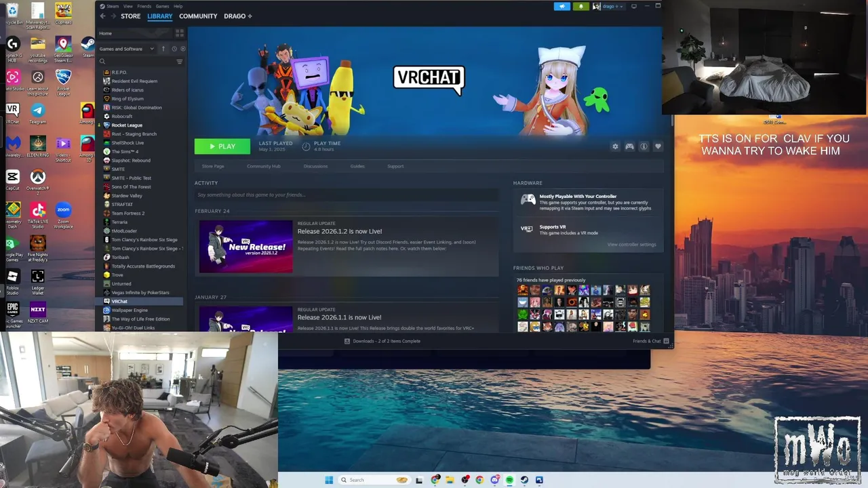Select Terraria in library list
The height and width of the screenshot is (488, 868).
pyautogui.click(x=119, y=222)
